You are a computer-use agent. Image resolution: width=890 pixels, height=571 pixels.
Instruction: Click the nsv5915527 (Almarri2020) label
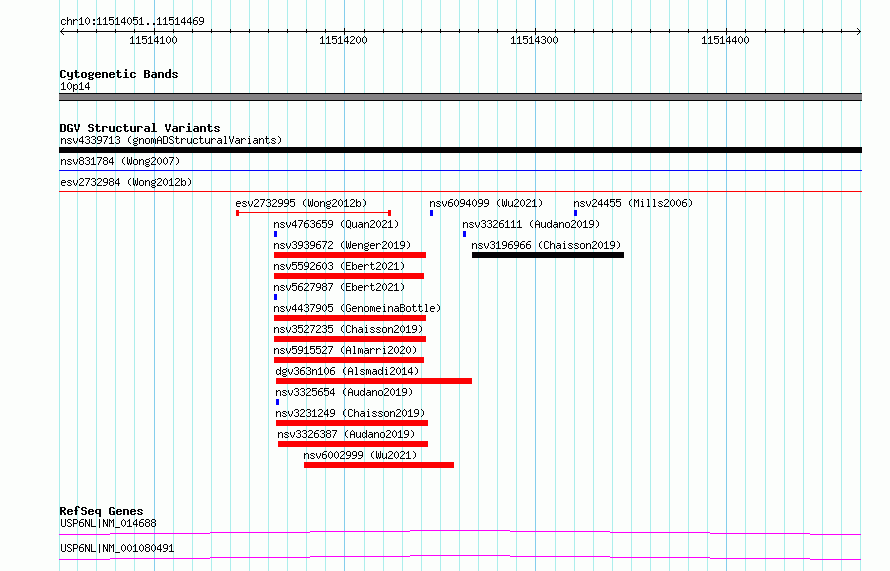coord(345,350)
